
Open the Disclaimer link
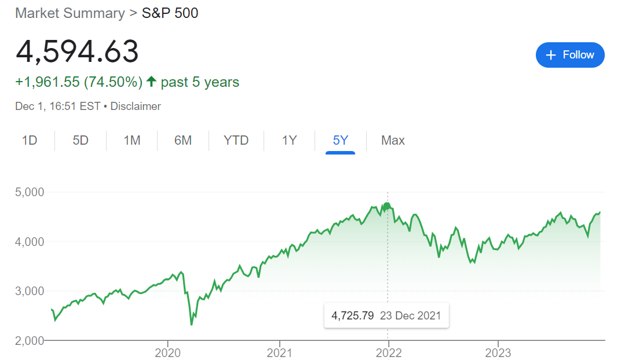136,106
